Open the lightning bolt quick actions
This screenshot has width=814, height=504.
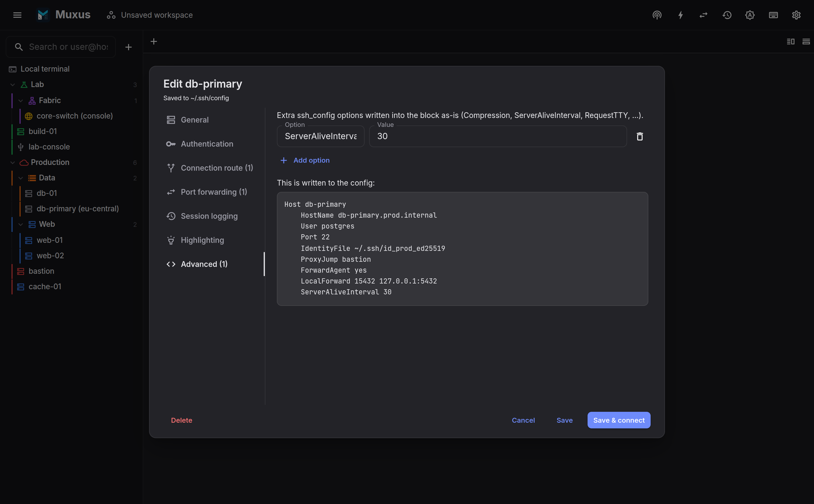point(680,15)
